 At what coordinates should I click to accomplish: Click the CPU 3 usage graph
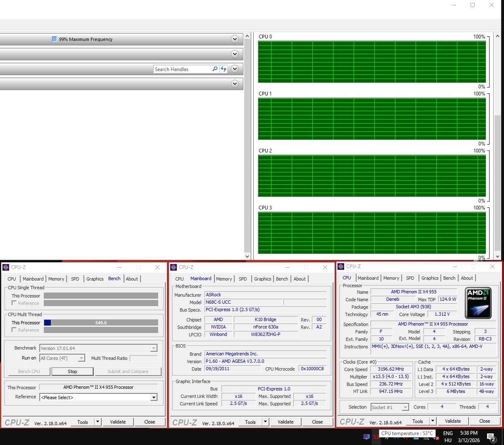pos(372,233)
